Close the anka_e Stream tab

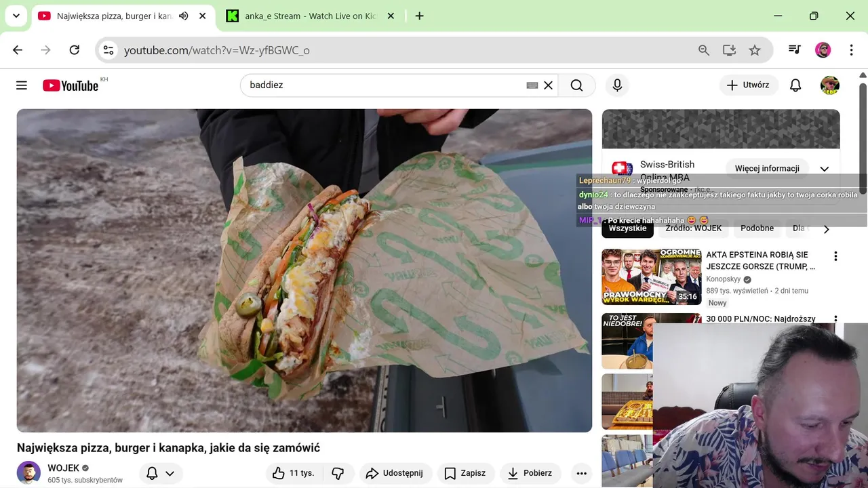[x=391, y=16]
